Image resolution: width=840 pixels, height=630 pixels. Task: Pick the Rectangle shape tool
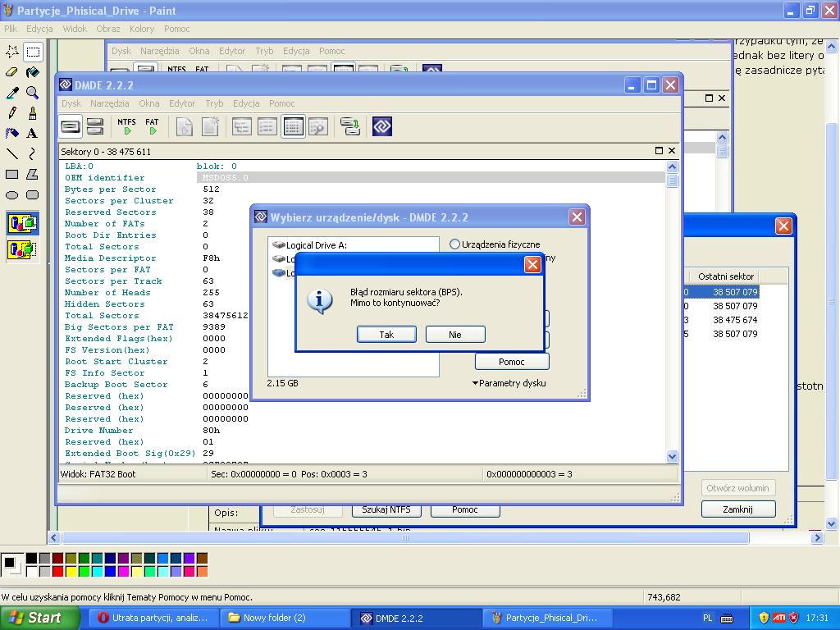pos(12,174)
